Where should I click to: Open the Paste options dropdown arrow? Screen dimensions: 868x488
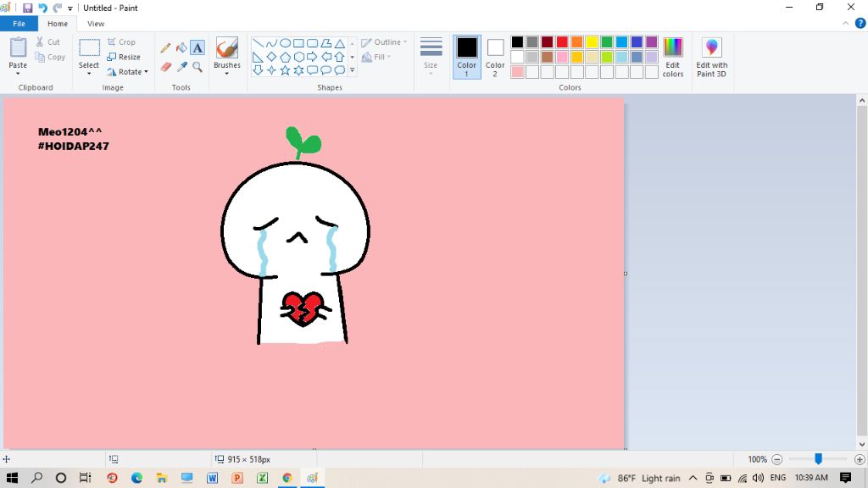[x=18, y=74]
